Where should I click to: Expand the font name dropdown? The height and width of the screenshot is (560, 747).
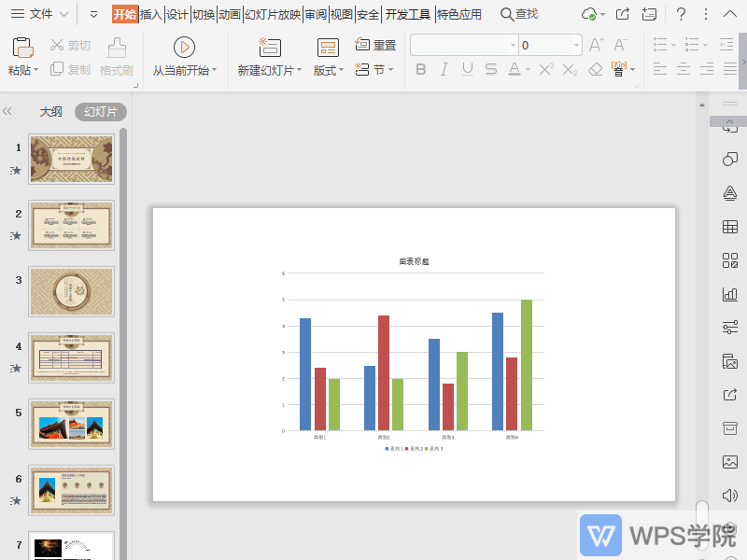pyautogui.click(x=513, y=46)
